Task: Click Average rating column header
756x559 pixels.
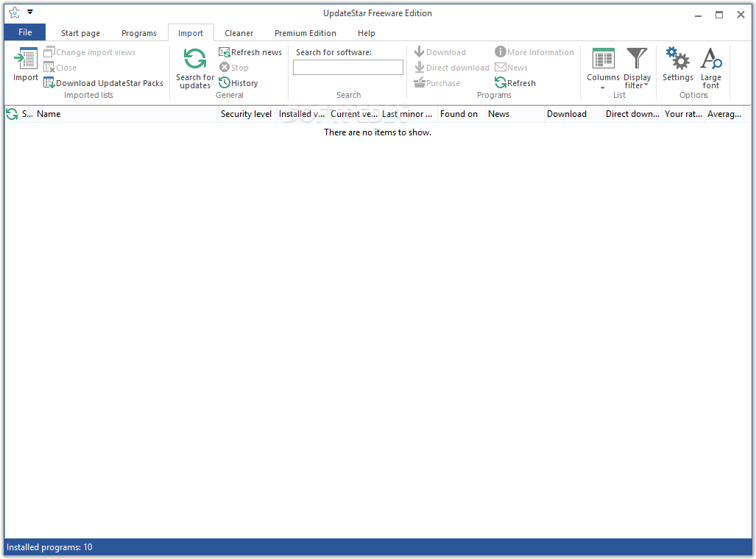Action: 724,114
